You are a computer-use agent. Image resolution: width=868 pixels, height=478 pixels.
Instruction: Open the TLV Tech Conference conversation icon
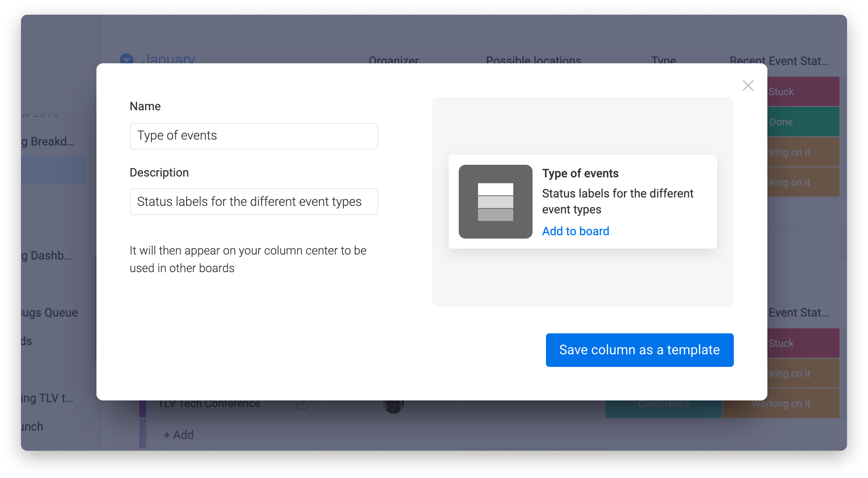(303, 404)
